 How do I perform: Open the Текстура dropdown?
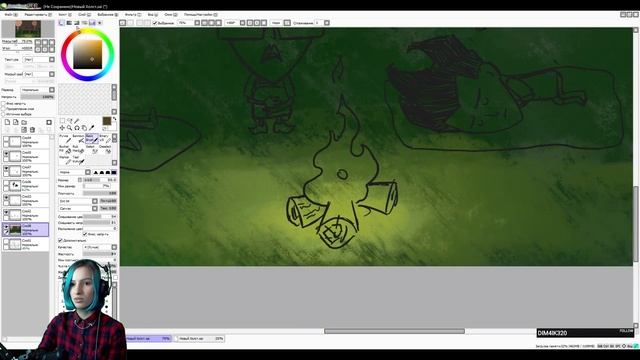tap(52, 60)
